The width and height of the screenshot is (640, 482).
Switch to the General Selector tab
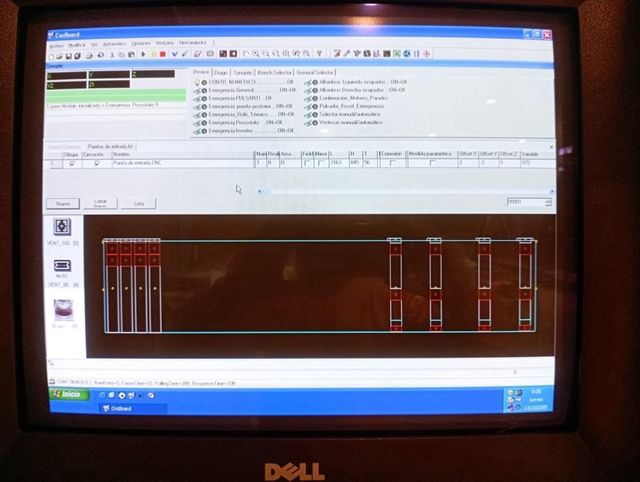coord(314,73)
